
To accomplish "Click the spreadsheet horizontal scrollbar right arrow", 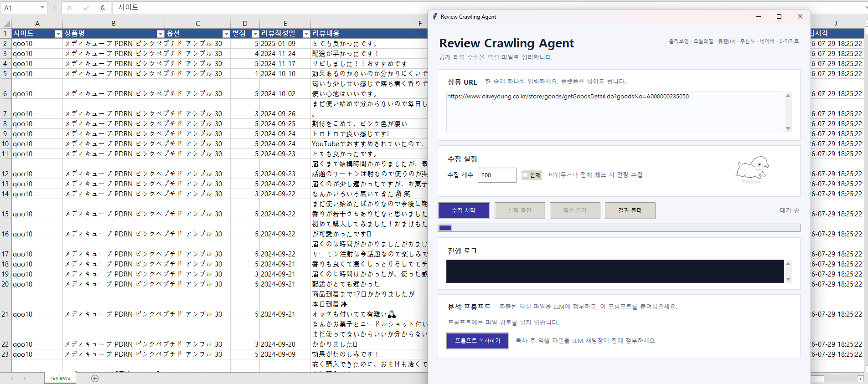I will (x=860, y=379).
